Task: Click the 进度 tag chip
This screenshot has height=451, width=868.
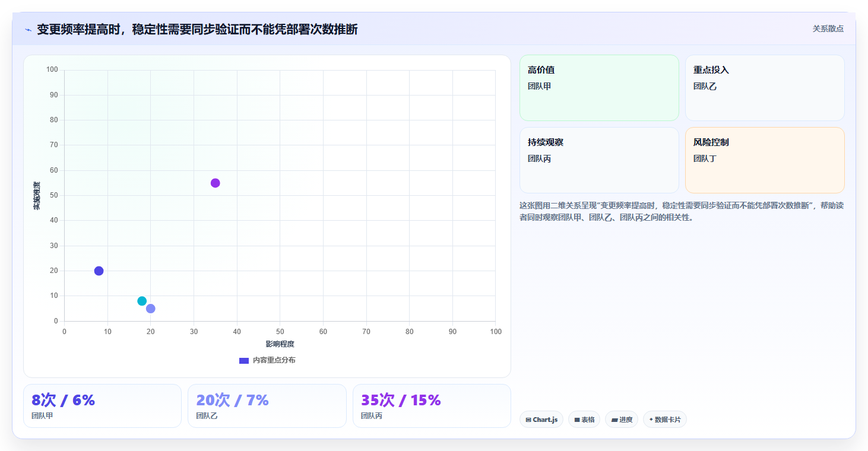Action: point(622,420)
